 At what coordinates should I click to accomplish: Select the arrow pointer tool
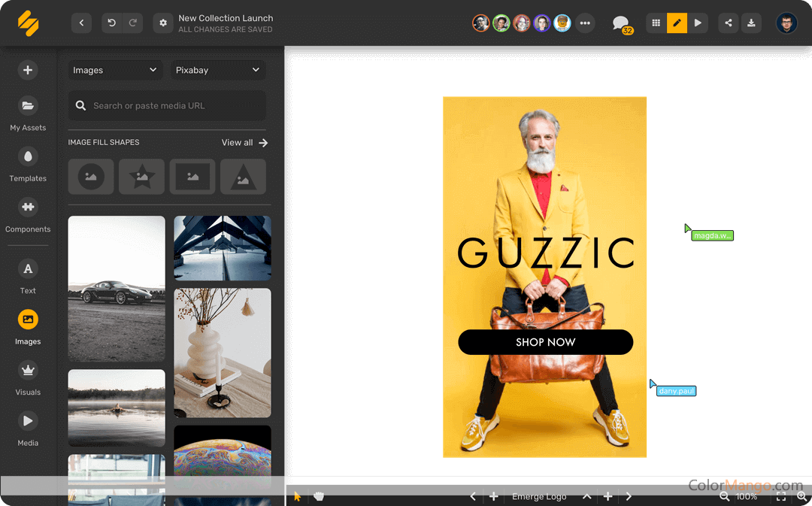point(298,496)
